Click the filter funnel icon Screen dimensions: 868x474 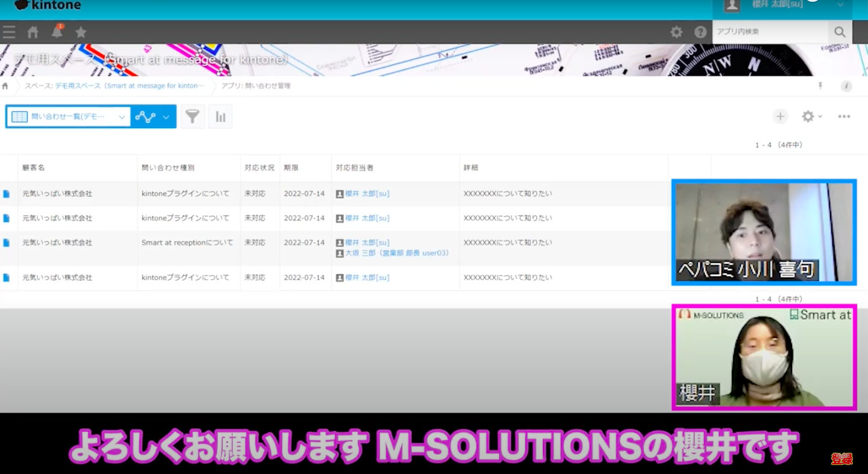192,116
